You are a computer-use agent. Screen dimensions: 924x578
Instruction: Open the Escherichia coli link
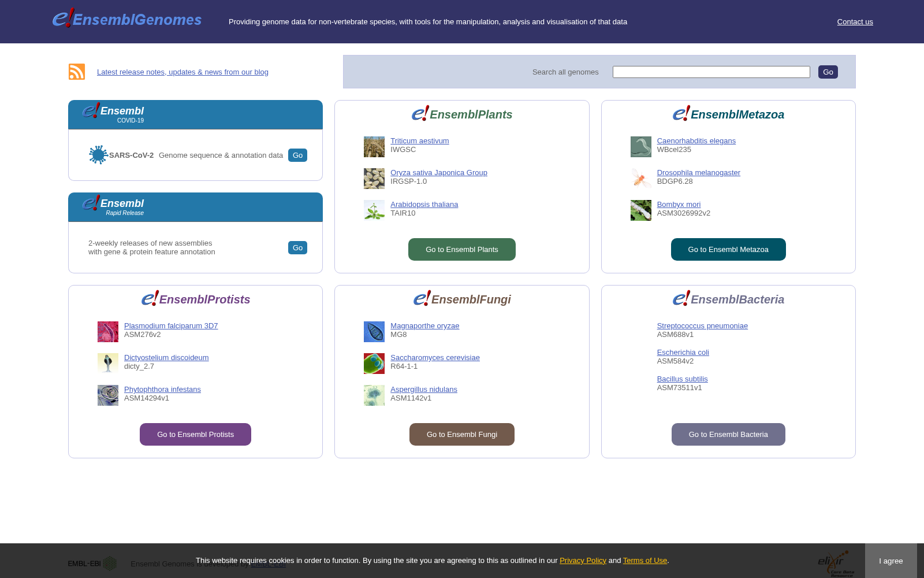pos(683,352)
